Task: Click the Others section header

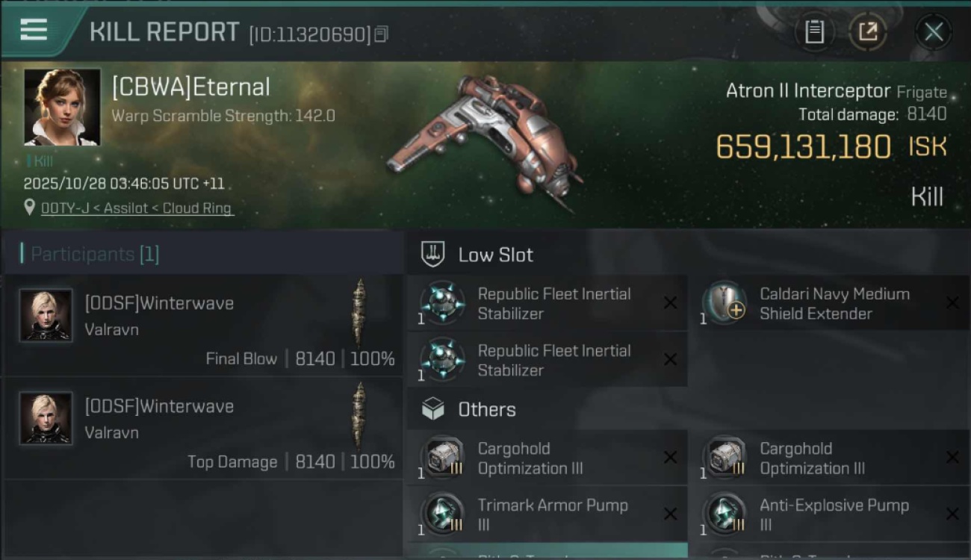Action: [486, 409]
